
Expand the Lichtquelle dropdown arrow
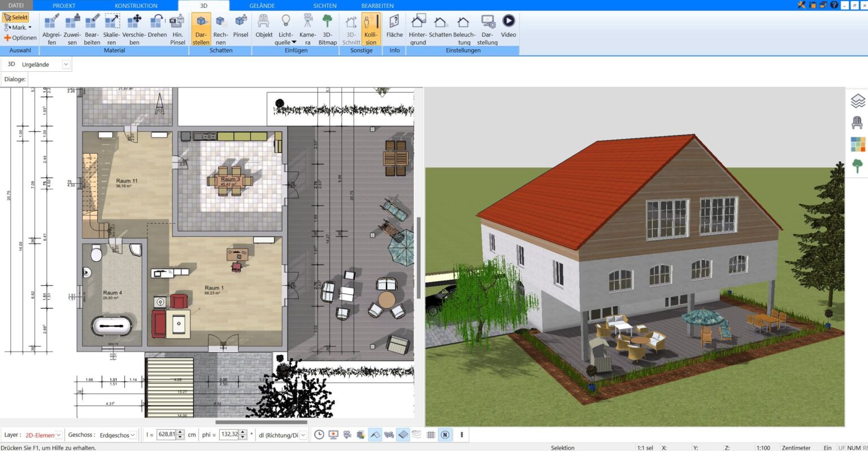click(x=293, y=42)
